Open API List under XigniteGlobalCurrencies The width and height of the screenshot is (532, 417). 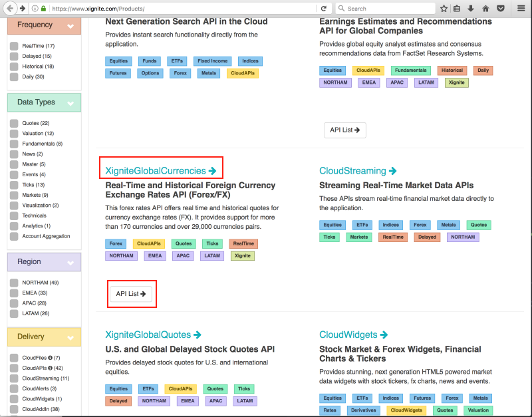point(131,294)
